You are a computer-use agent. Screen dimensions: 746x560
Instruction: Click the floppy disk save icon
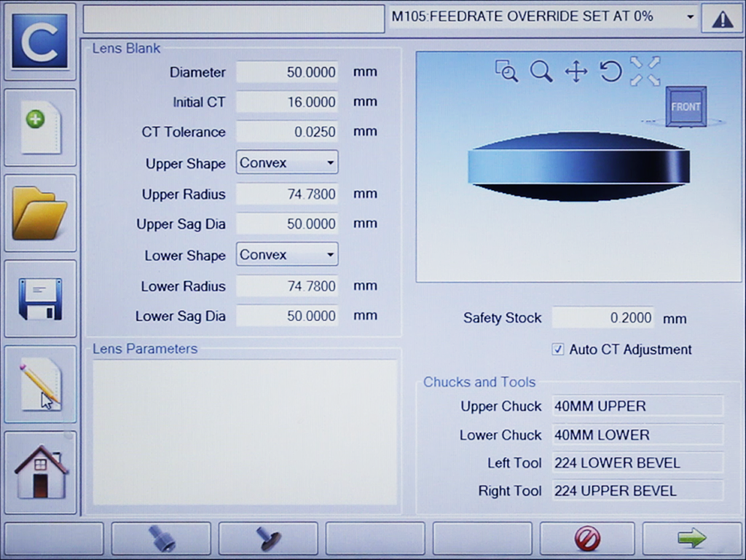pos(40,299)
